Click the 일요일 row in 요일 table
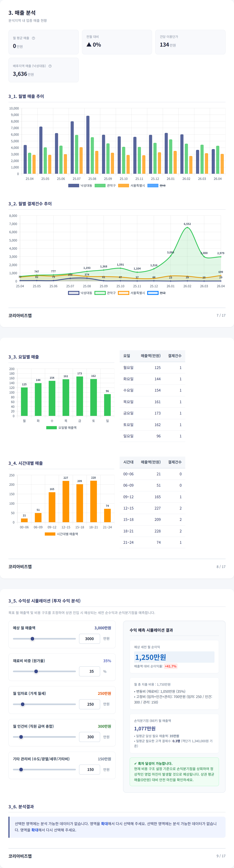The width and height of the screenshot is (234, 868). (152, 436)
